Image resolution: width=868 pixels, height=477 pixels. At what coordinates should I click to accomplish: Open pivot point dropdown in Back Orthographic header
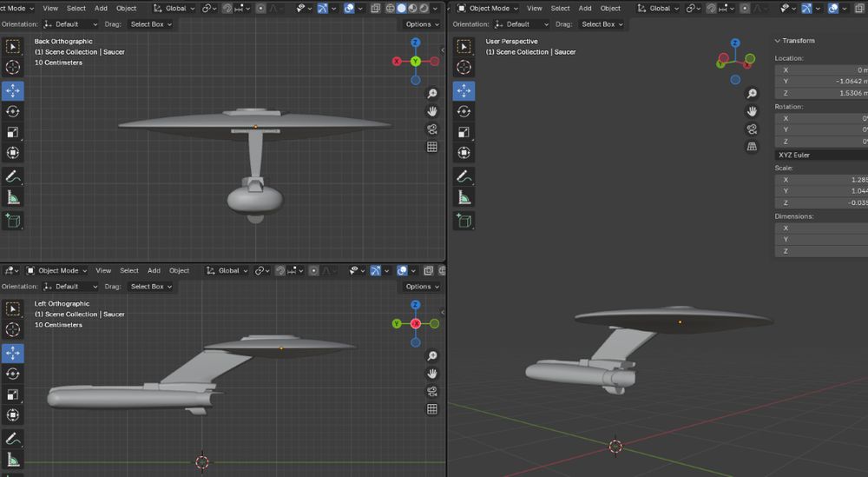(209, 9)
